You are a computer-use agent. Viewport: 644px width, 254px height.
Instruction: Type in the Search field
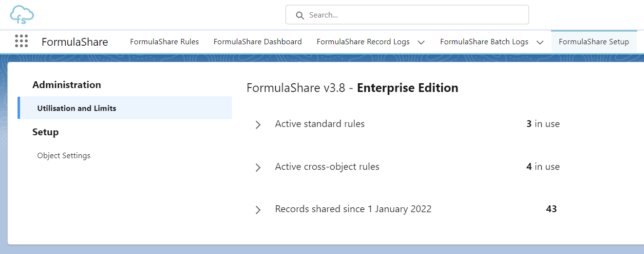click(414, 15)
